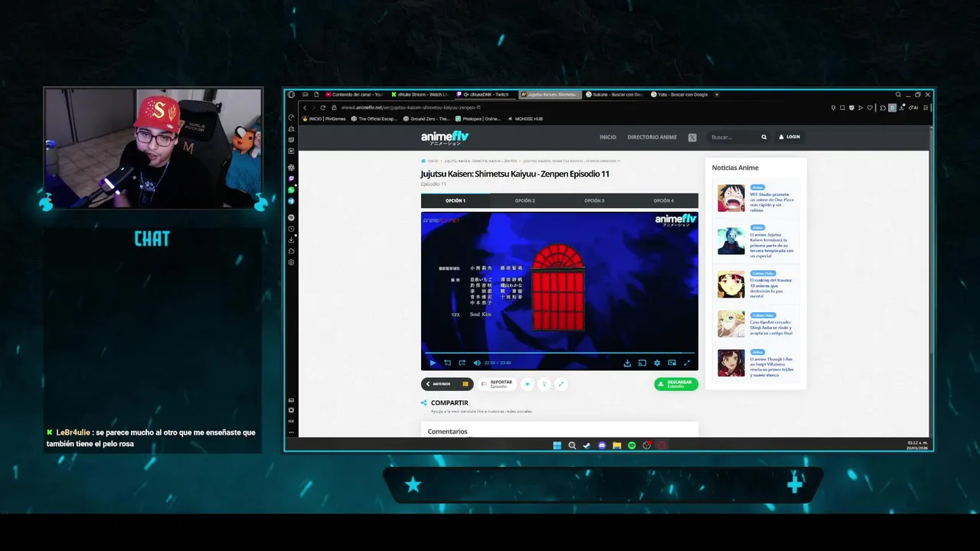Open Telegram in the browser sidebar
The width and height of the screenshot is (980, 551).
coord(291,201)
